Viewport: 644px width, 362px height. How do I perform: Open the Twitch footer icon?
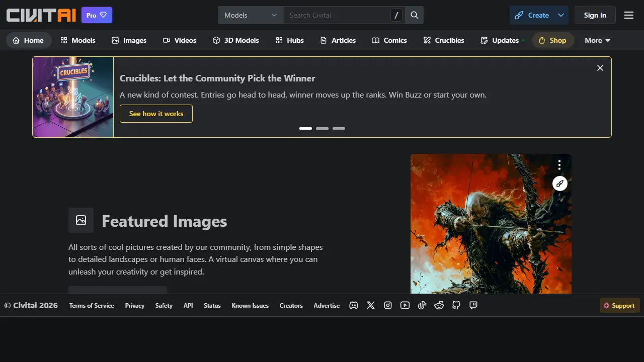point(473,305)
